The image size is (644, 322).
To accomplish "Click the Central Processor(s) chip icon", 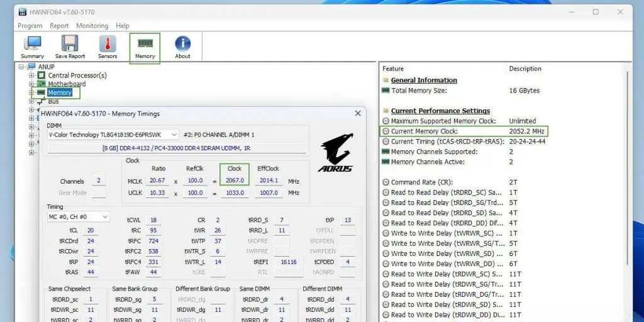I will pyautogui.click(x=41, y=75).
